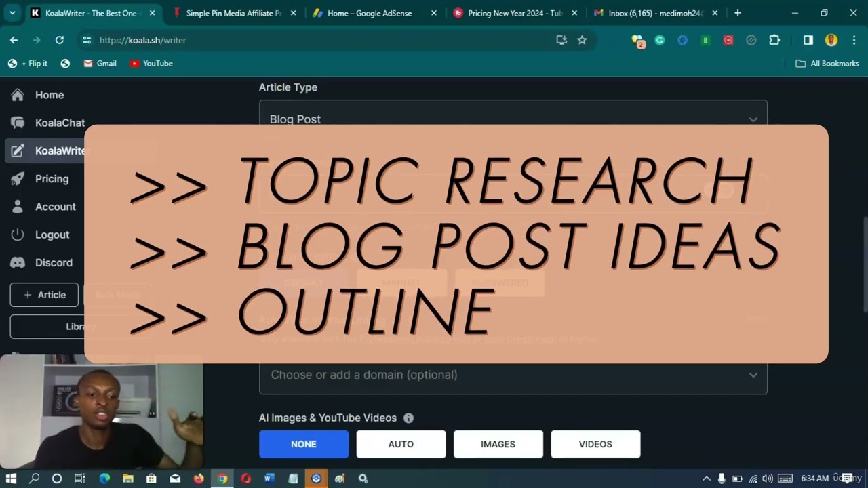Open the blue aperture extension icon
Screen dimensions: 868x488
pos(683,40)
